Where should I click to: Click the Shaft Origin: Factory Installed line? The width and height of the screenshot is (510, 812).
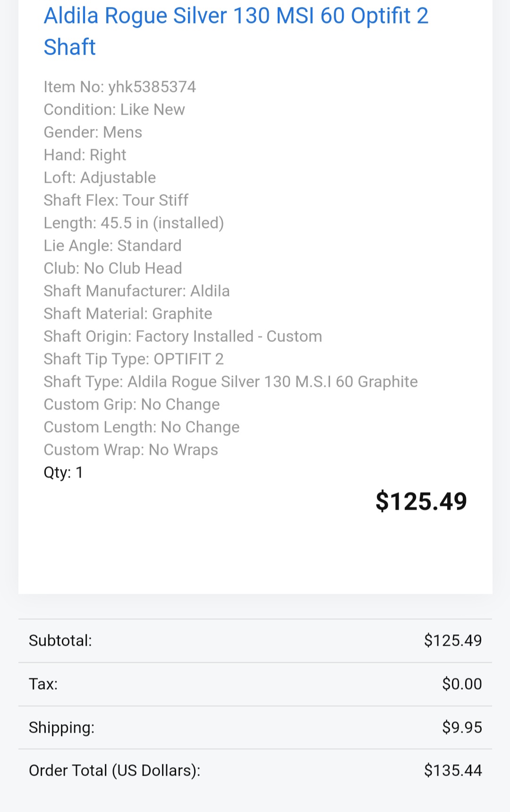[183, 336]
